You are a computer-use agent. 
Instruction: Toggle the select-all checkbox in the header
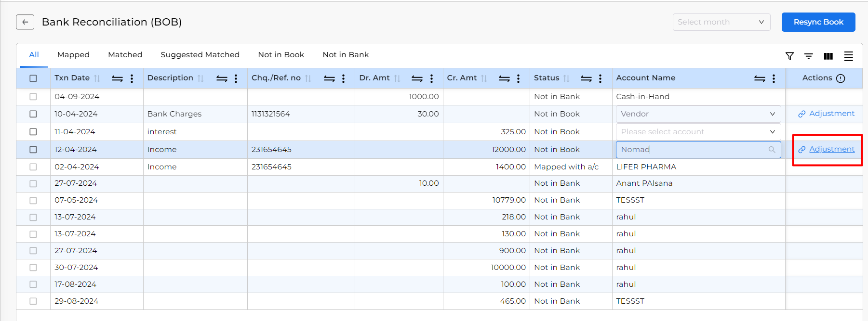point(33,78)
